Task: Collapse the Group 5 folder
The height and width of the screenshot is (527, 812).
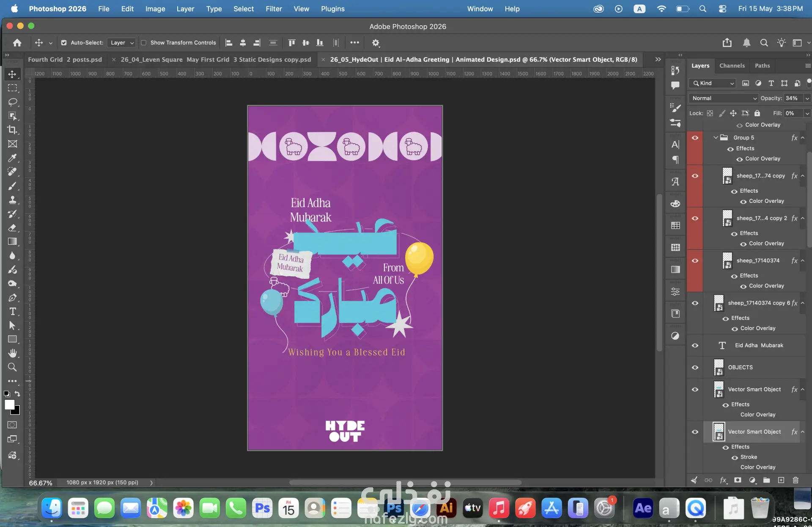Action: pyautogui.click(x=716, y=137)
